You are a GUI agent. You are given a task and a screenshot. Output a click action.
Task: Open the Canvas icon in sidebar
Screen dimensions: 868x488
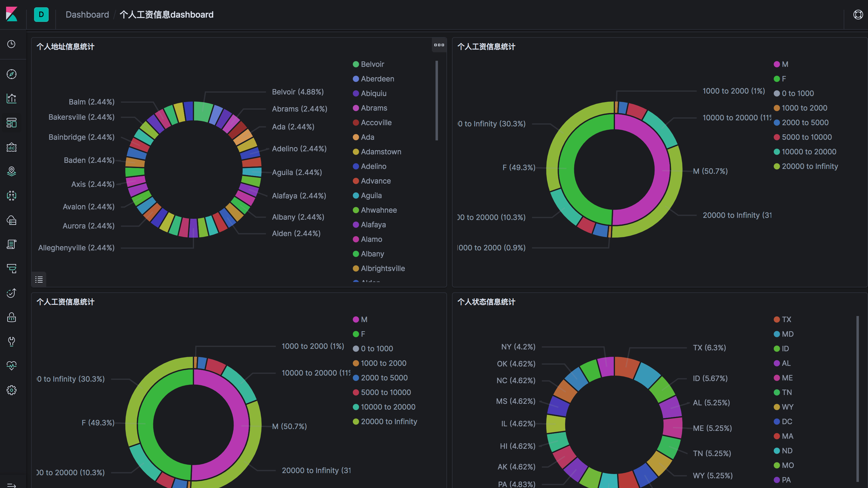[x=12, y=147]
